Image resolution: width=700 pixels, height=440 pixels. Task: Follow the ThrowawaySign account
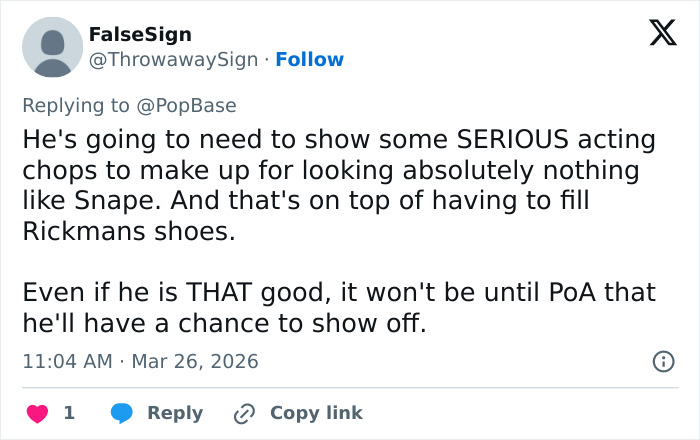click(x=309, y=59)
